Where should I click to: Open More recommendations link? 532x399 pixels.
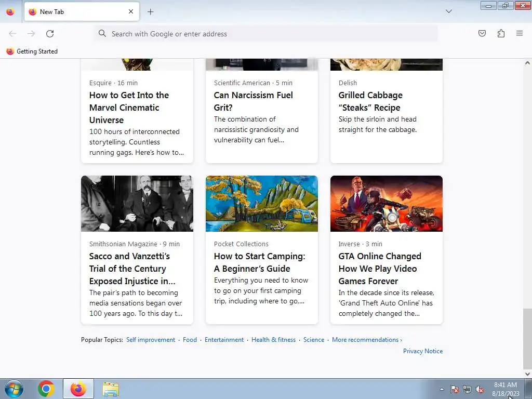(367, 340)
